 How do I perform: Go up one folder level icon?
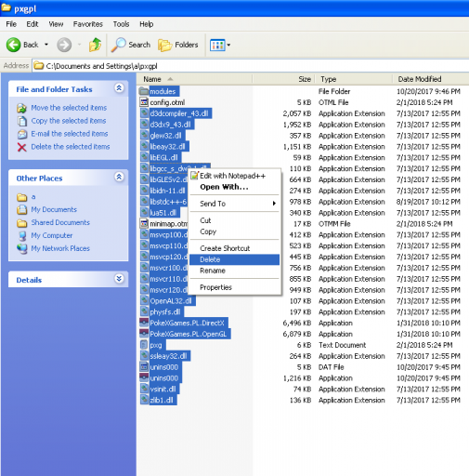click(x=95, y=45)
